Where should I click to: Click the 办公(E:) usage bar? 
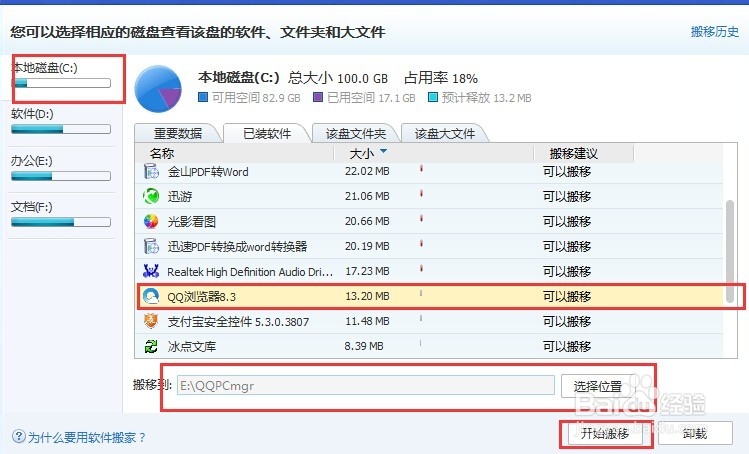pyautogui.click(x=61, y=176)
